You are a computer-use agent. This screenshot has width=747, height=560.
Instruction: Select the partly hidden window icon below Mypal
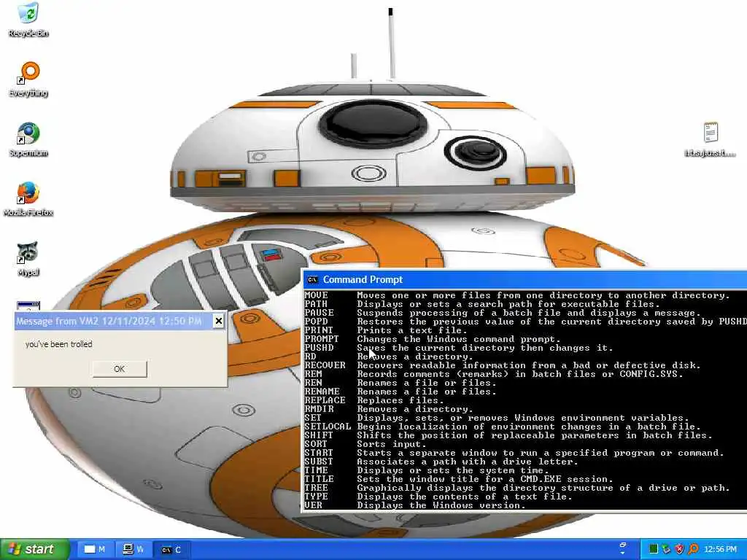(x=28, y=306)
